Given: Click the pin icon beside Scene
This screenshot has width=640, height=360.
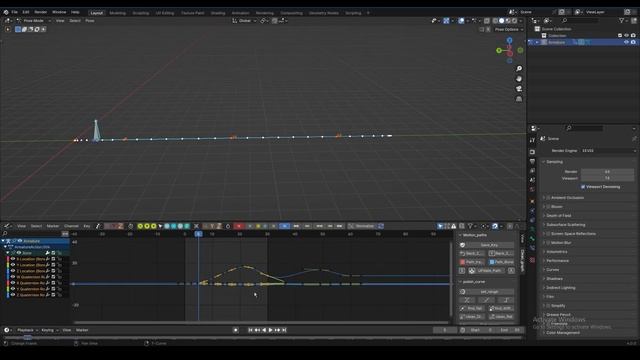Looking at the screenshot, I should pyautogui.click(x=634, y=139).
